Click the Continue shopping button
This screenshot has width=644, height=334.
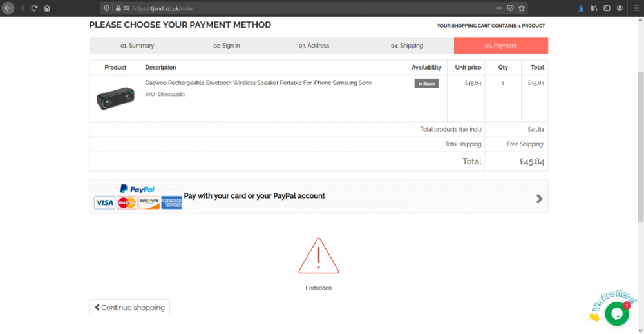(x=129, y=308)
